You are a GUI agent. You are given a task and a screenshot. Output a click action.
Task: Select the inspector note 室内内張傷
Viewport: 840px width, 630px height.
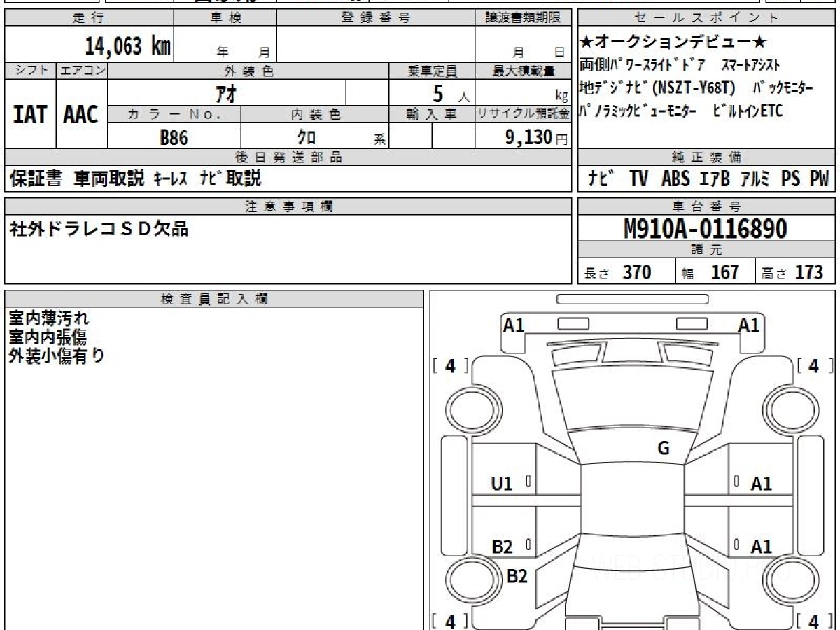tap(48, 337)
